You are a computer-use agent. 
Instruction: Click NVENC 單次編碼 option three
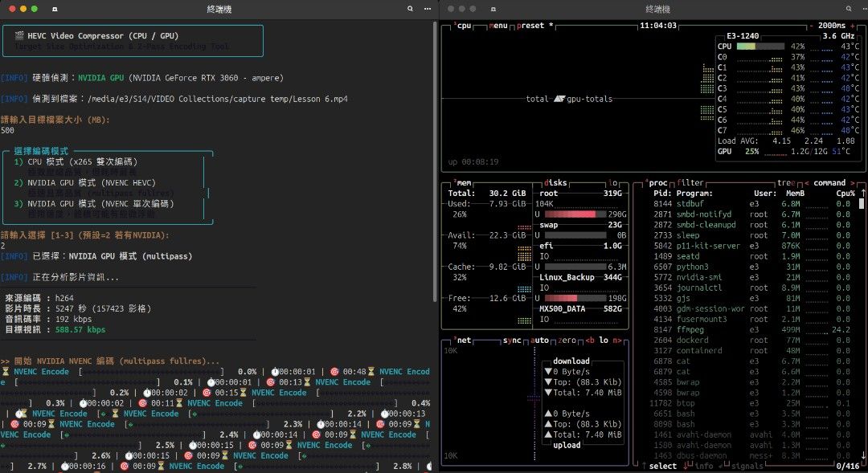(100, 204)
